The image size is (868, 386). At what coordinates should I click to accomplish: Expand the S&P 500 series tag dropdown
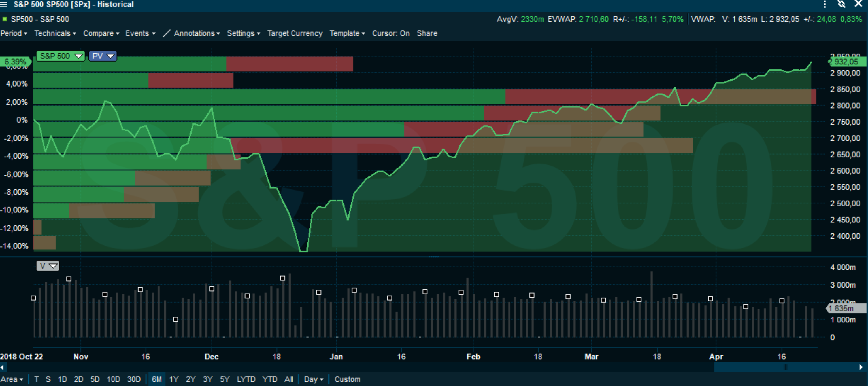click(78, 56)
